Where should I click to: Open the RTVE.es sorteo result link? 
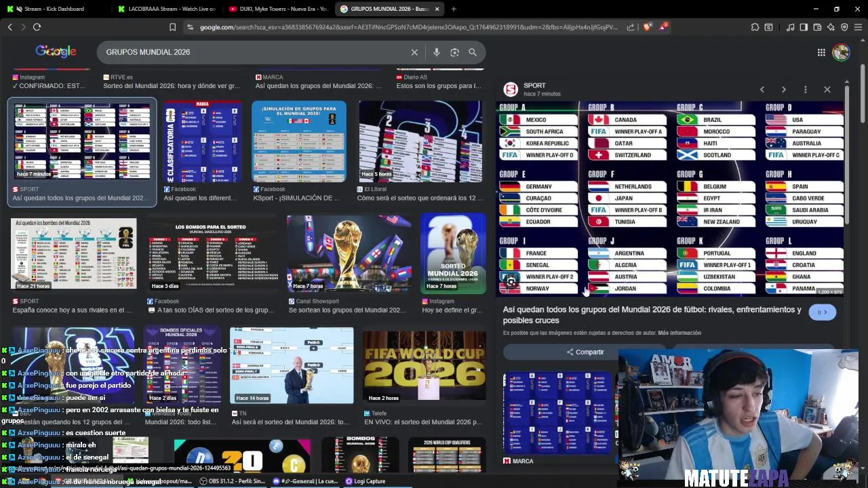172,86
